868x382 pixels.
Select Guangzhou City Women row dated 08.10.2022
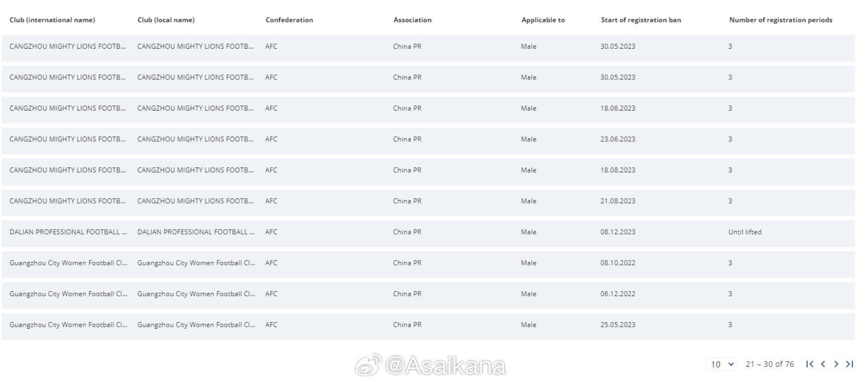pos(428,263)
